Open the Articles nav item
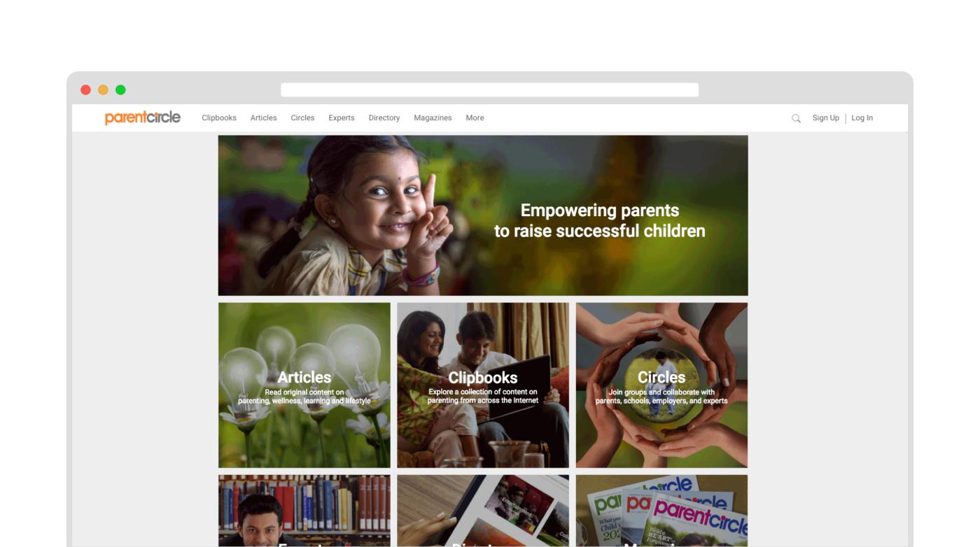Screen dimensions: 980x547 tap(264, 118)
